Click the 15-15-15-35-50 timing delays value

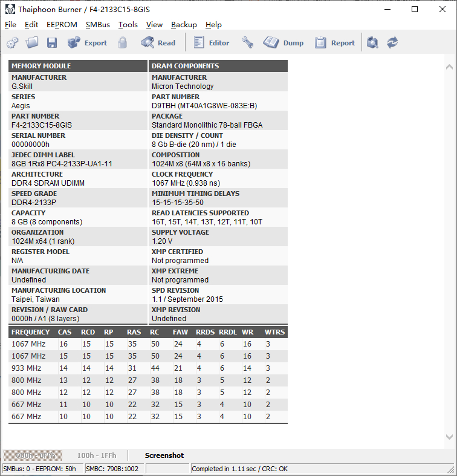[178, 203]
